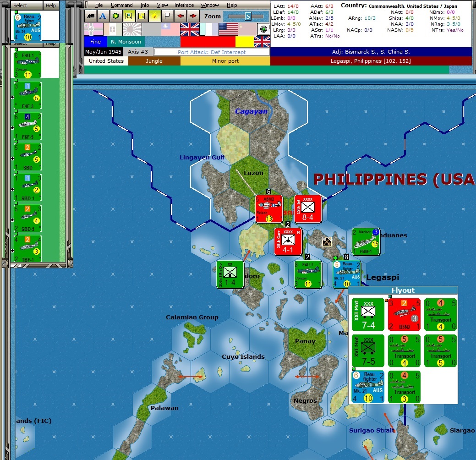Select the XVI Mot 7-5 unit in the Flyout
This screenshot has width=476, height=460.
[x=368, y=350]
